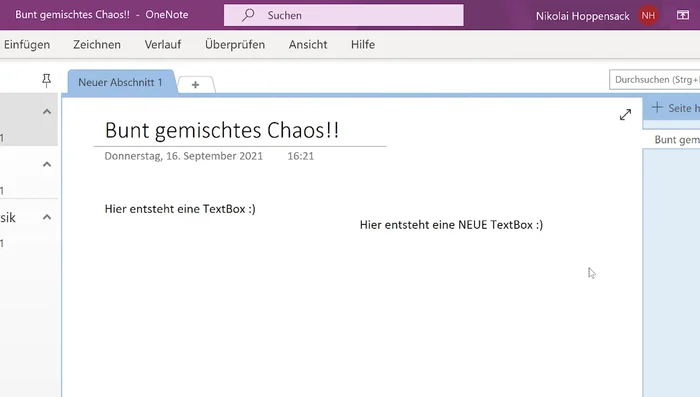The image size is (700, 397).
Task: Switch to the Verlauf tab
Action: pos(163,45)
